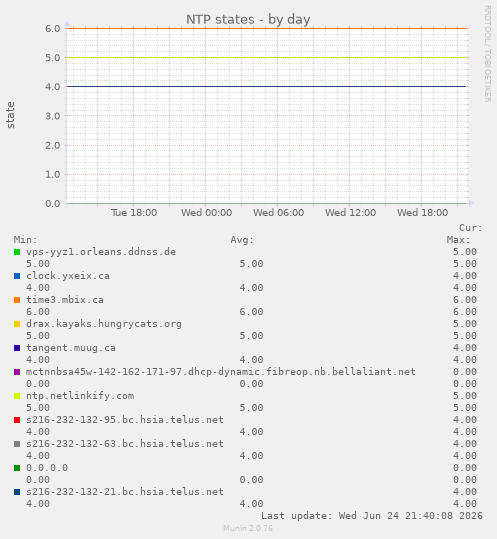Click the Wed 00:00 time axis label
The image size is (497, 539).
(x=207, y=213)
